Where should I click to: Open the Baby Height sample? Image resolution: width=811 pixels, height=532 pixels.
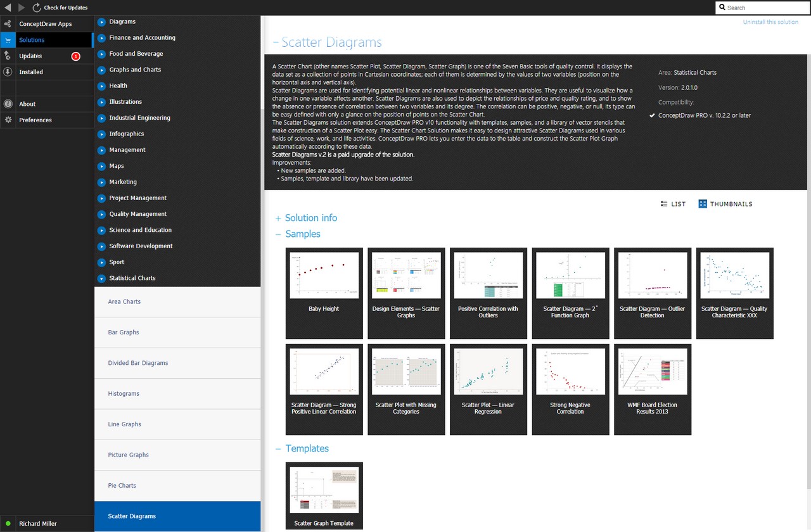coord(324,293)
